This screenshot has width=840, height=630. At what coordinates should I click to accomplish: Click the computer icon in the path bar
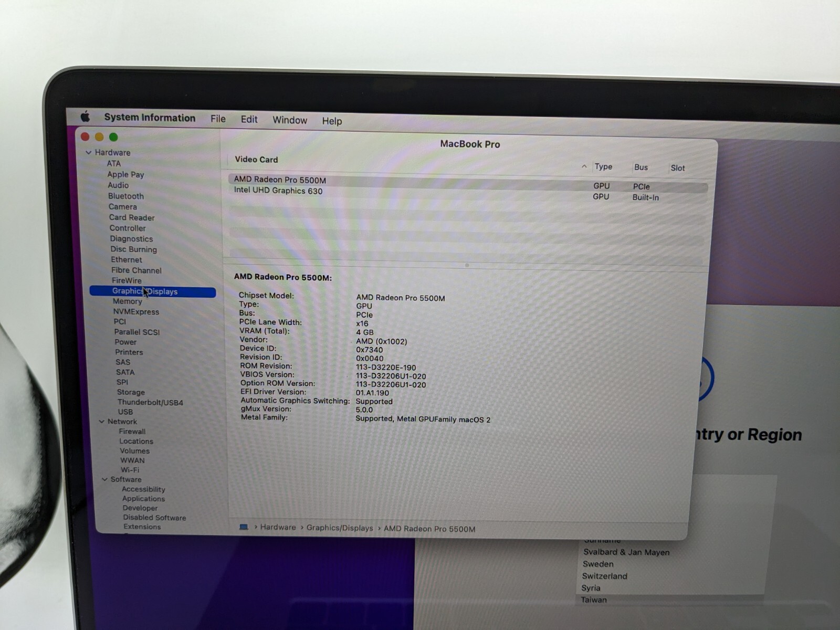[x=244, y=527]
